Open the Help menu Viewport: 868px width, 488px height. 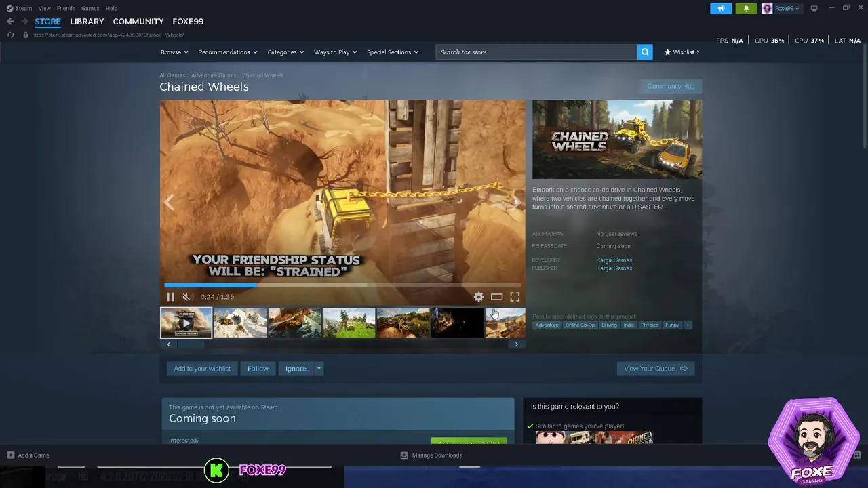(111, 8)
